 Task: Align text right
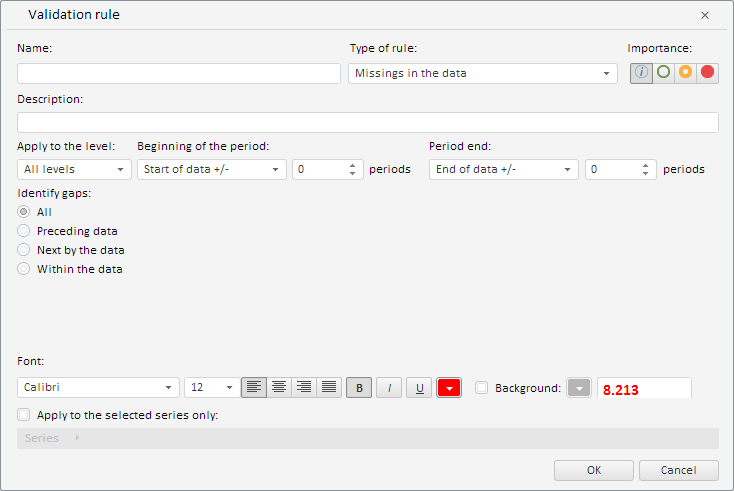click(304, 387)
